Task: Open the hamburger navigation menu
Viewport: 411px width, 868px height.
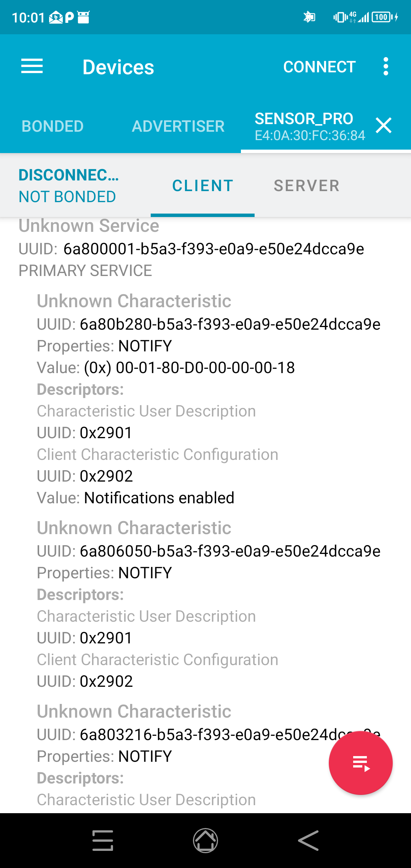Action: click(32, 67)
